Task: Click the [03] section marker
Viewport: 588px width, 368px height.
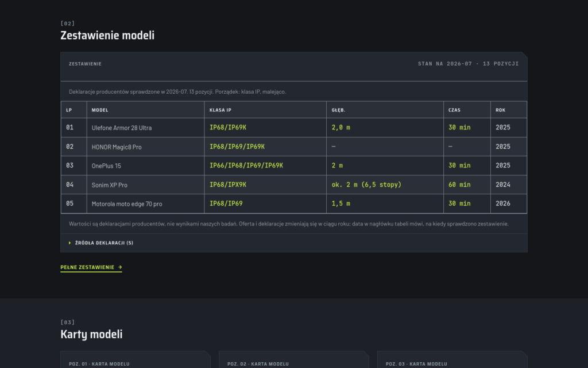Action: point(68,322)
